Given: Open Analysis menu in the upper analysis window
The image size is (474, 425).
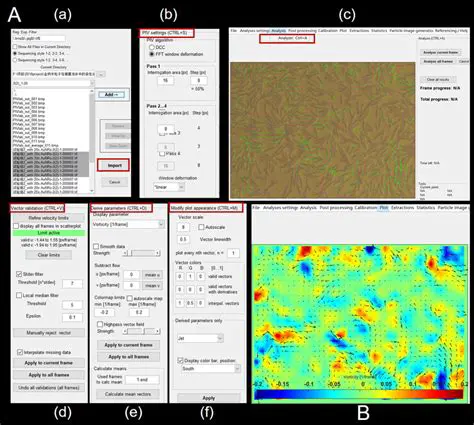Looking at the screenshot, I should click(x=279, y=31).
